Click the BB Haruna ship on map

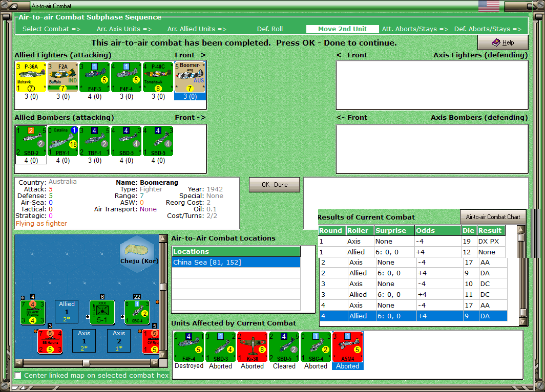click(x=50, y=342)
